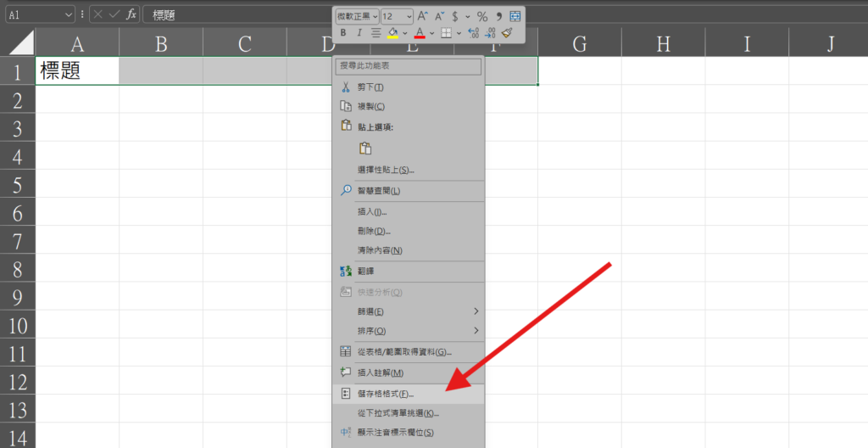The width and height of the screenshot is (868, 448).
Task: Apply percent style from mini toolbar
Action: [481, 16]
